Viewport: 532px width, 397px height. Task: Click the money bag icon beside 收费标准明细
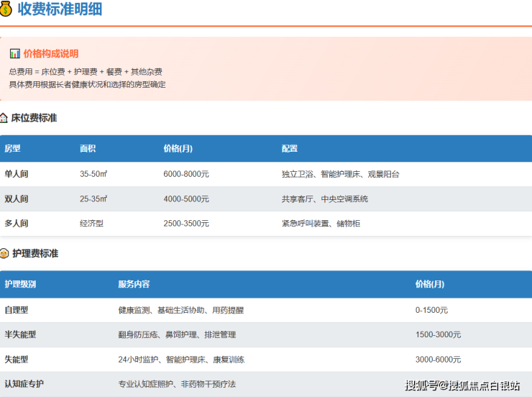pyautogui.click(x=6, y=9)
